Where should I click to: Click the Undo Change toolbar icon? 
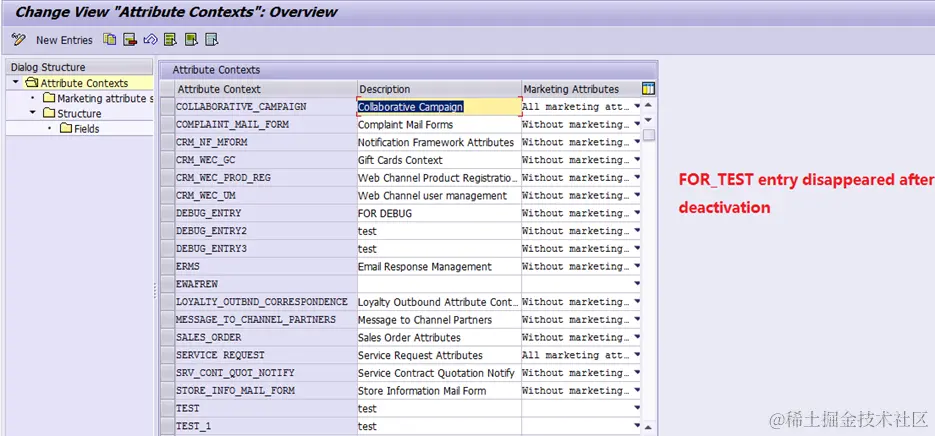pos(150,39)
